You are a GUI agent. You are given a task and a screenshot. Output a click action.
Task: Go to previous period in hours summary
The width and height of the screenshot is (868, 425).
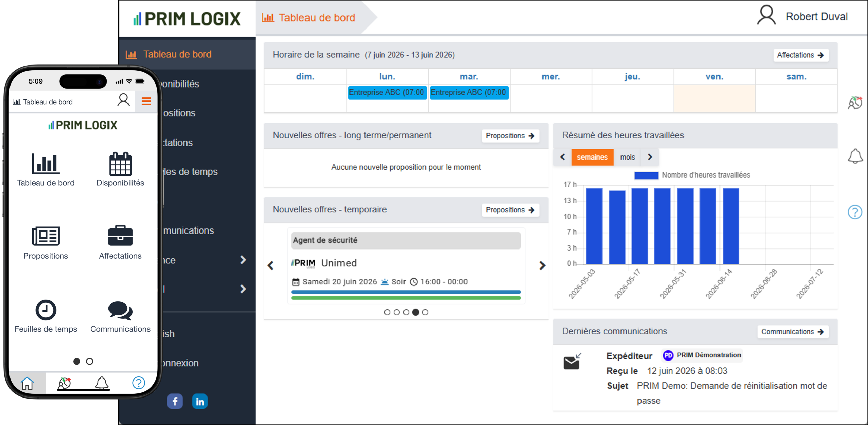563,157
